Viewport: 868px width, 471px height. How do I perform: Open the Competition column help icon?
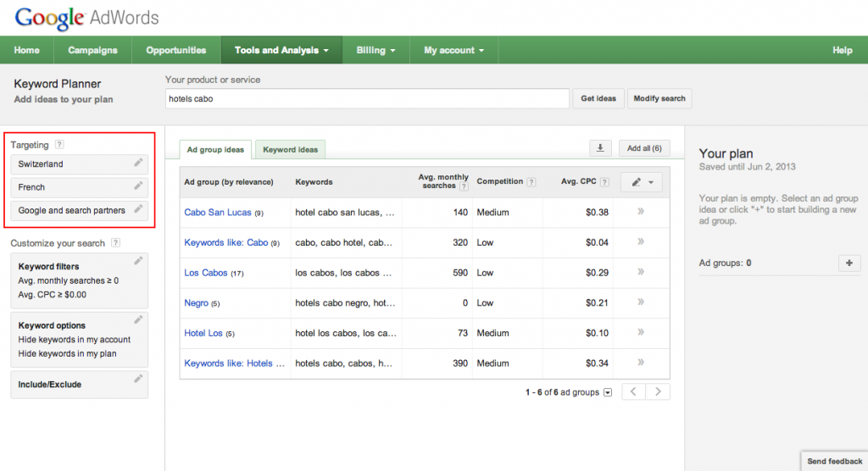[531, 181]
